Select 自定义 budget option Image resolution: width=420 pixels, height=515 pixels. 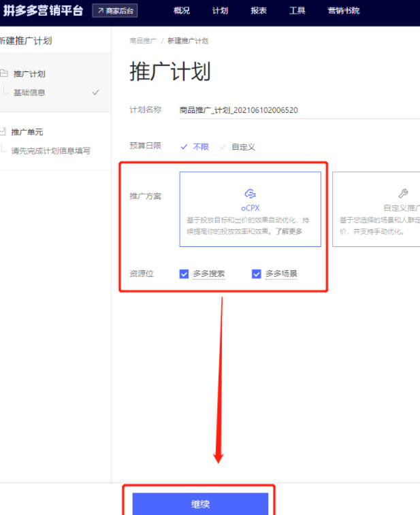click(x=238, y=147)
